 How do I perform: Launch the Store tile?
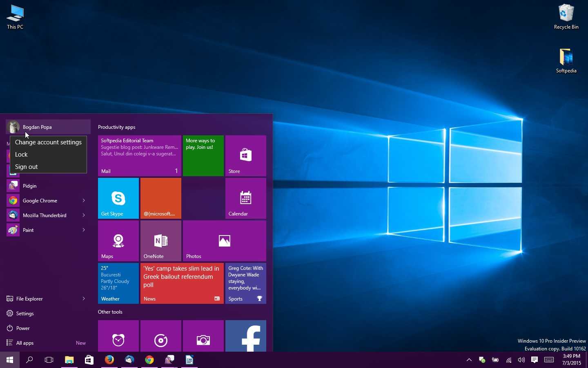(x=245, y=155)
